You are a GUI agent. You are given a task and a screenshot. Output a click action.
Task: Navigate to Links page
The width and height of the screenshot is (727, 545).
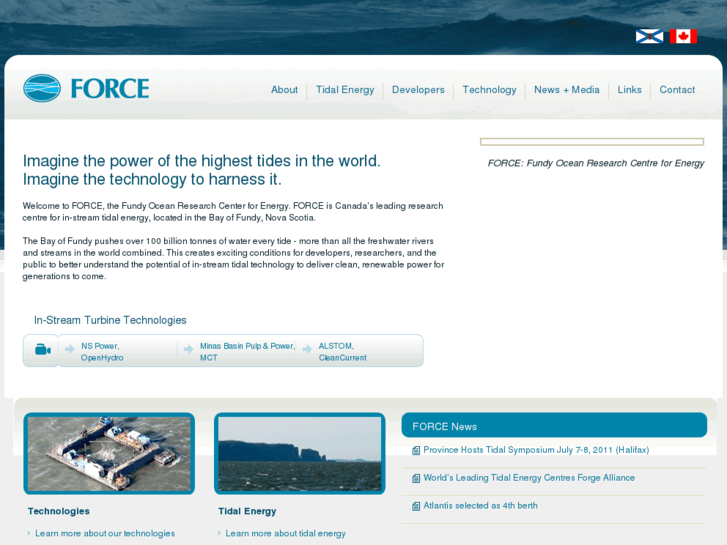coord(629,90)
